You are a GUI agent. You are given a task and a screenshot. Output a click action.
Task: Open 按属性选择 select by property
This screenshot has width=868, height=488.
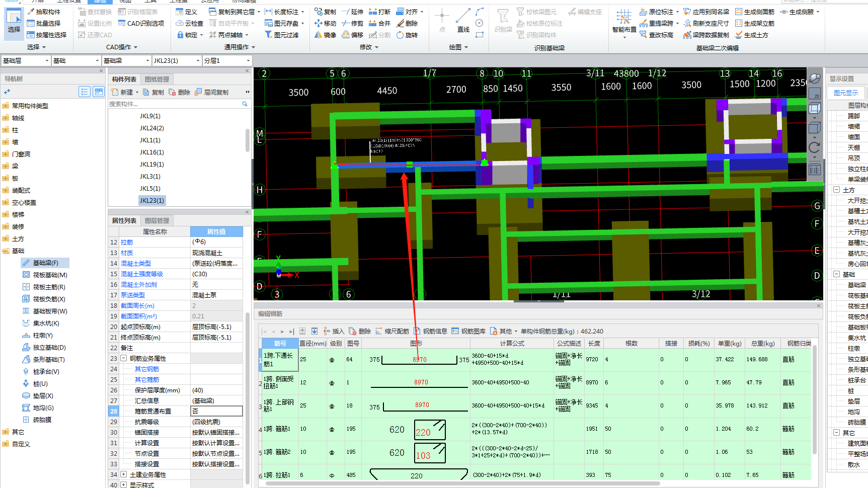[x=46, y=35]
